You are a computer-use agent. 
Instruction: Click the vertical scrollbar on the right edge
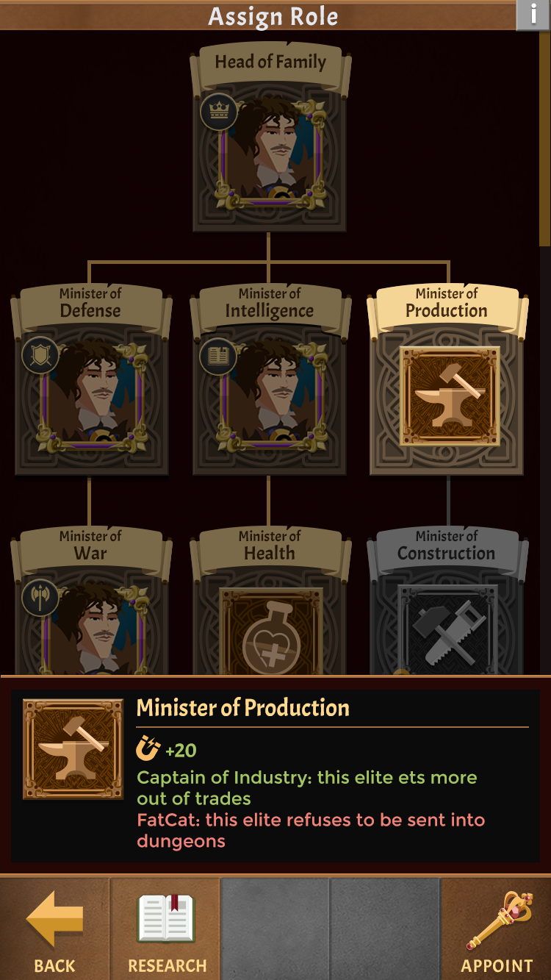tap(544, 138)
